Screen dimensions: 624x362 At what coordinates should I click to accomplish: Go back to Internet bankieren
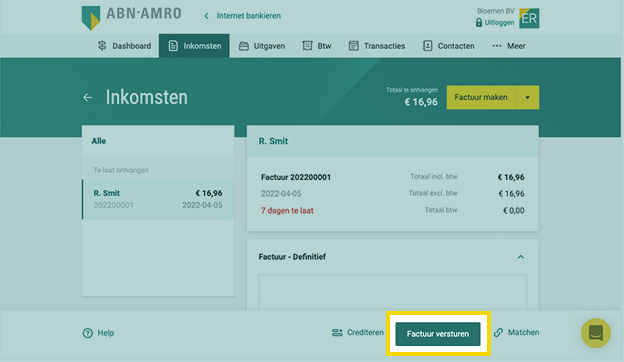[x=248, y=16]
